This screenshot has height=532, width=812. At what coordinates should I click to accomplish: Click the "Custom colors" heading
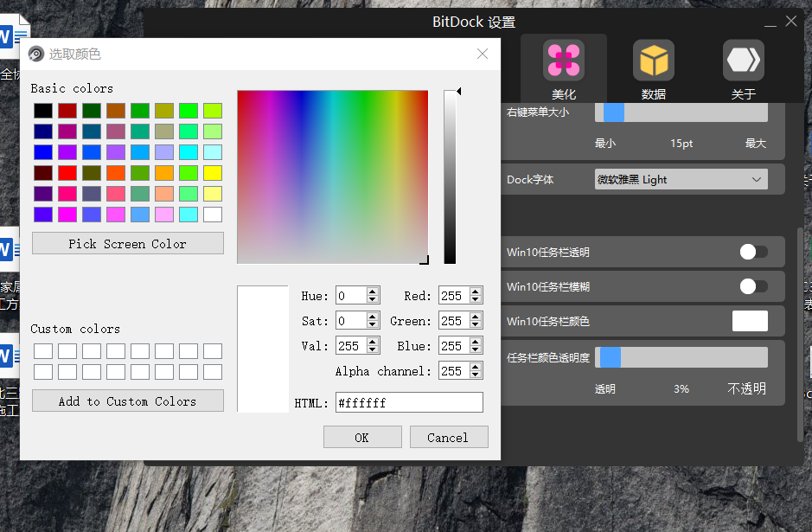pyautogui.click(x=75, y=329)
